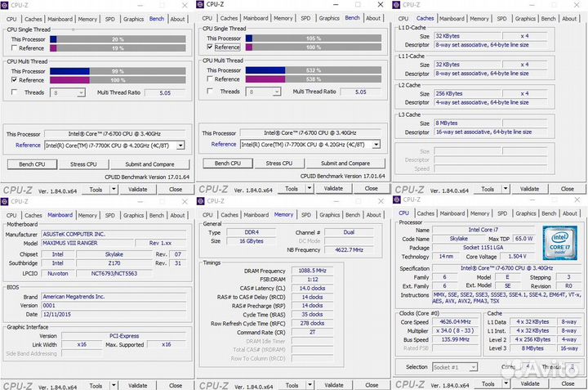588x390 pixels.
Task: Enable multi-thread Reference in the 532% Bench window
Action: coord(210,78)
